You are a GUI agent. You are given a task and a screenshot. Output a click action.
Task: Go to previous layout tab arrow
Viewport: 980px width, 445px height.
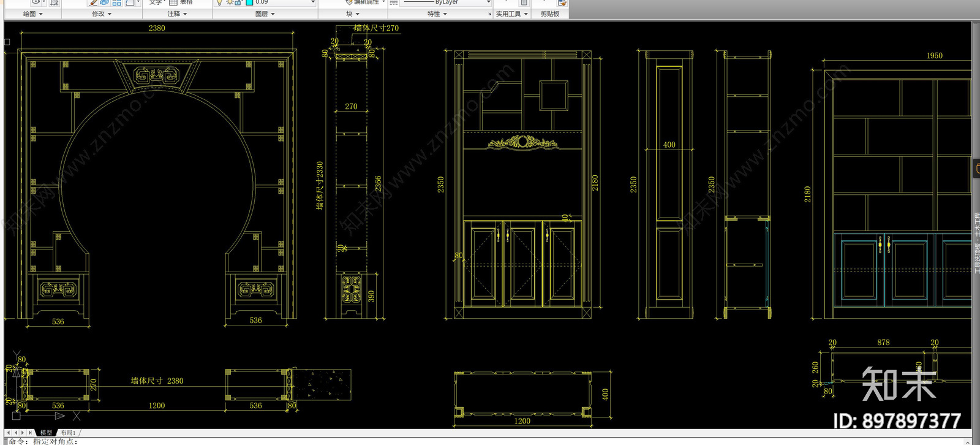(x=17, y=433)
